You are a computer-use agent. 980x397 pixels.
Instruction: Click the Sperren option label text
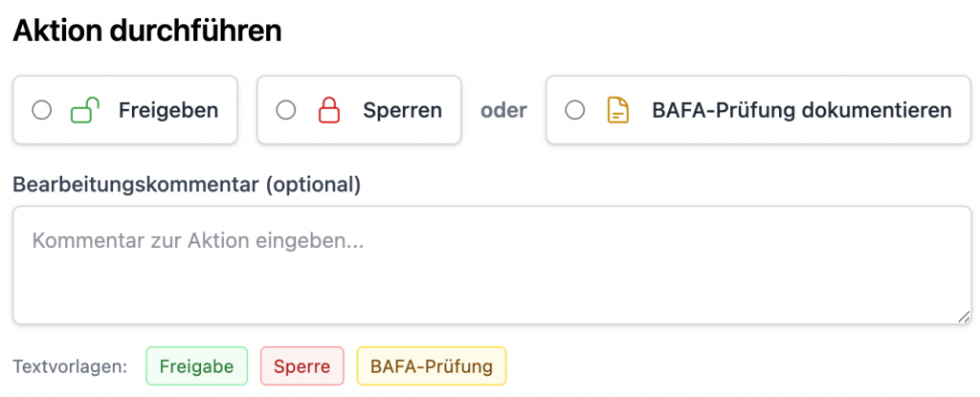click(x=402, y=111)
